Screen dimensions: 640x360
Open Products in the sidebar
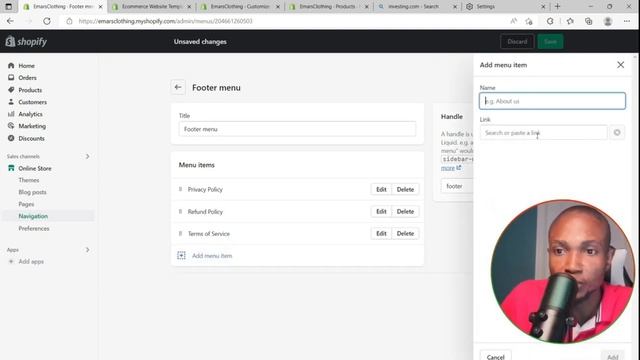(x=30, y=90)
